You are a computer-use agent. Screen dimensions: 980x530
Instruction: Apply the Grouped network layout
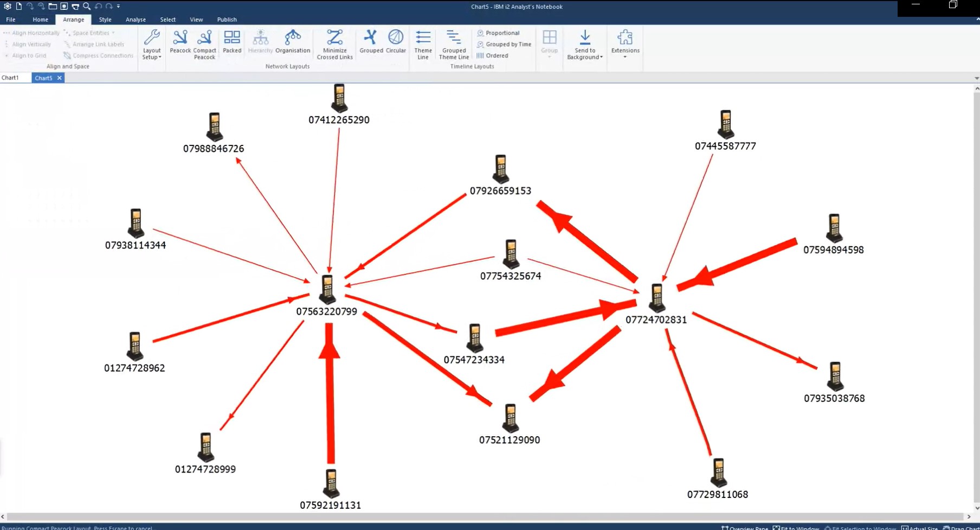pyautogui.click(x=371, y=42)
